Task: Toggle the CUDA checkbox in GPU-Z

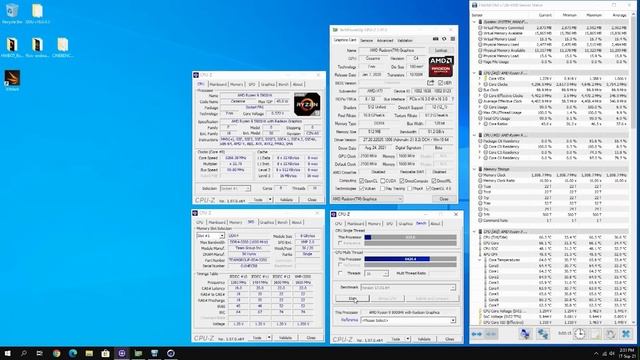Action: 383,180
